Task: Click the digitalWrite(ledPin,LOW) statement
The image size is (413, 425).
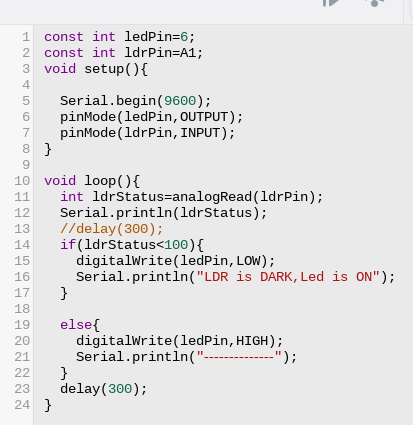Action: (175, 261)
